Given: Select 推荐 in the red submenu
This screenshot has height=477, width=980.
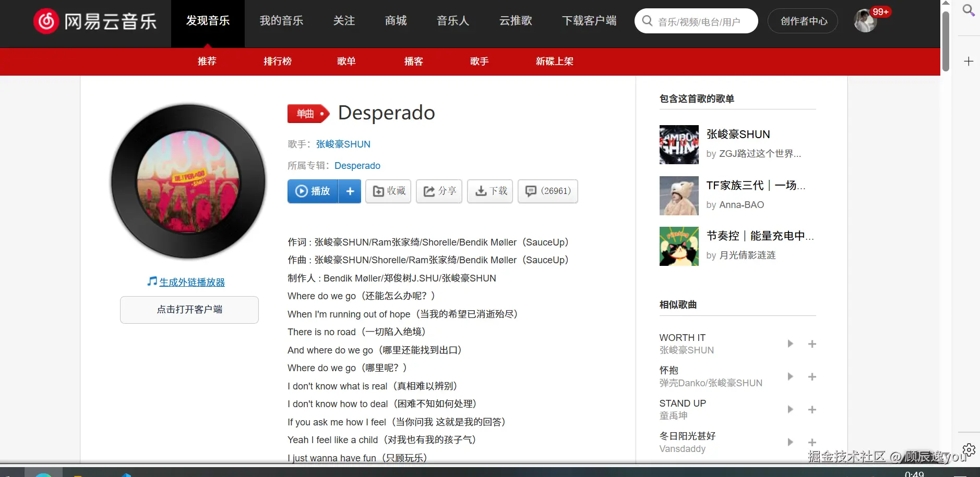Looking at the screenshot, I should click(x=207, y=62).
